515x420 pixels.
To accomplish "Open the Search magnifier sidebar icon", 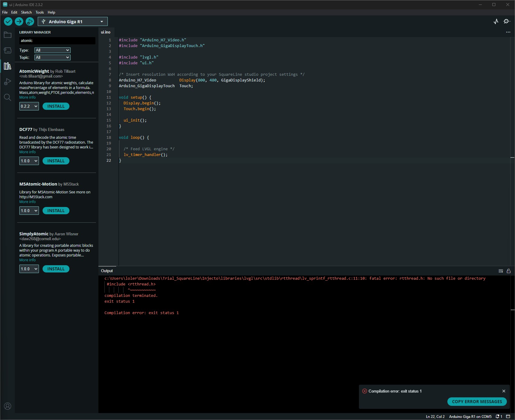I will coord(8,97).
